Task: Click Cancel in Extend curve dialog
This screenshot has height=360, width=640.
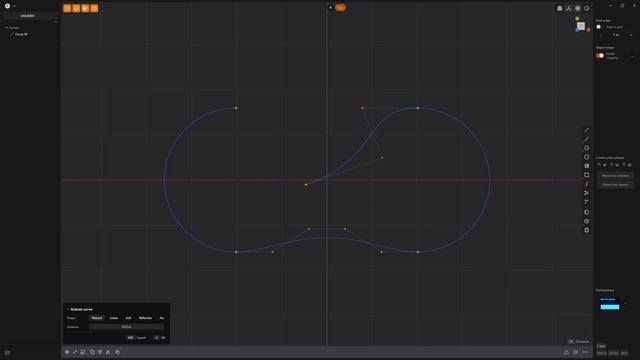Action: [x=137, y=338]
